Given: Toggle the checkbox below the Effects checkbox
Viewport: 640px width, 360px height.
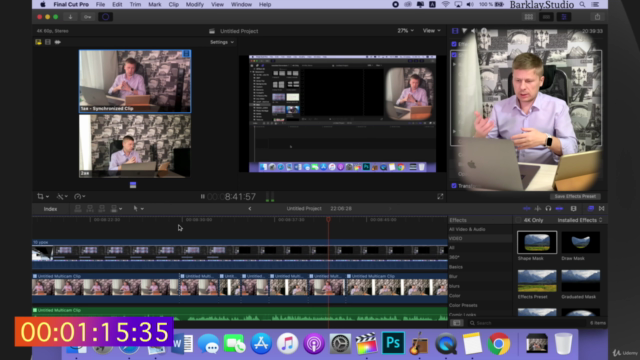Looking at the screenshot, I should (454, 55).
